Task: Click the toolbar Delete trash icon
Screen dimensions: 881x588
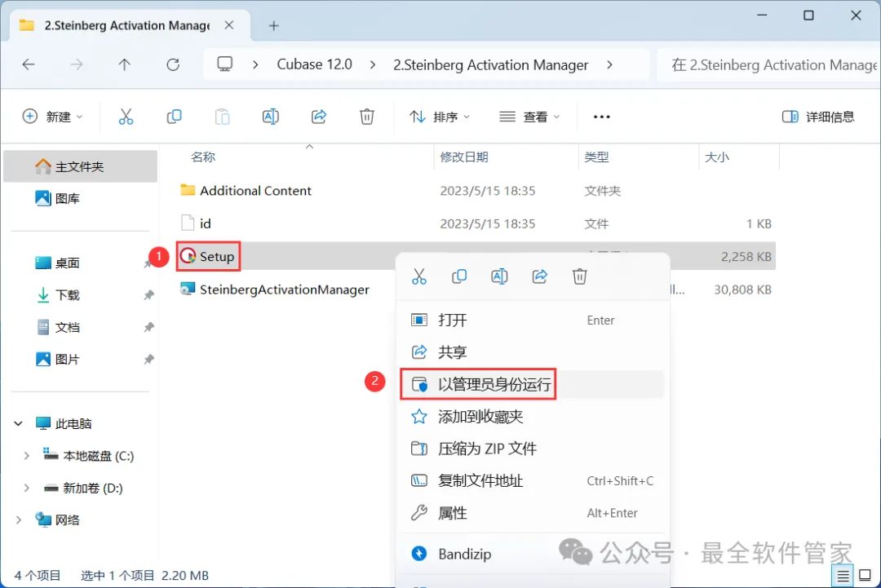Action: (x=367, y=117)
